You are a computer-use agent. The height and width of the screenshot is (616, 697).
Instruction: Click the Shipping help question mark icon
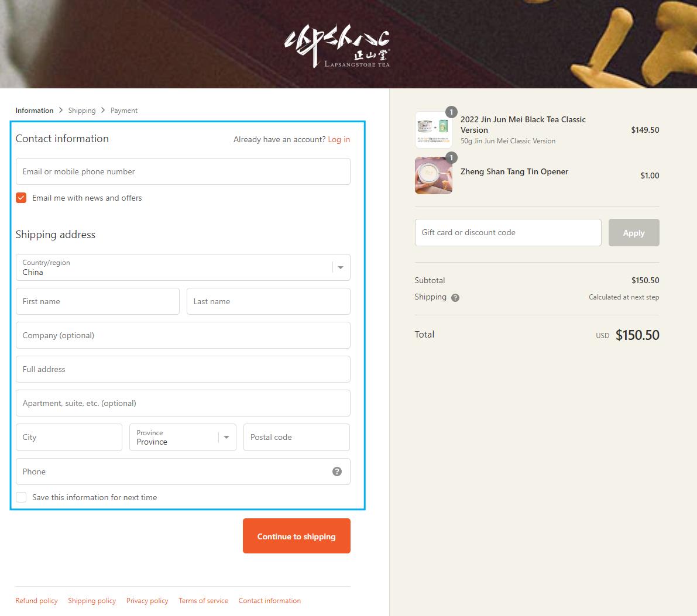click(455, 298)
